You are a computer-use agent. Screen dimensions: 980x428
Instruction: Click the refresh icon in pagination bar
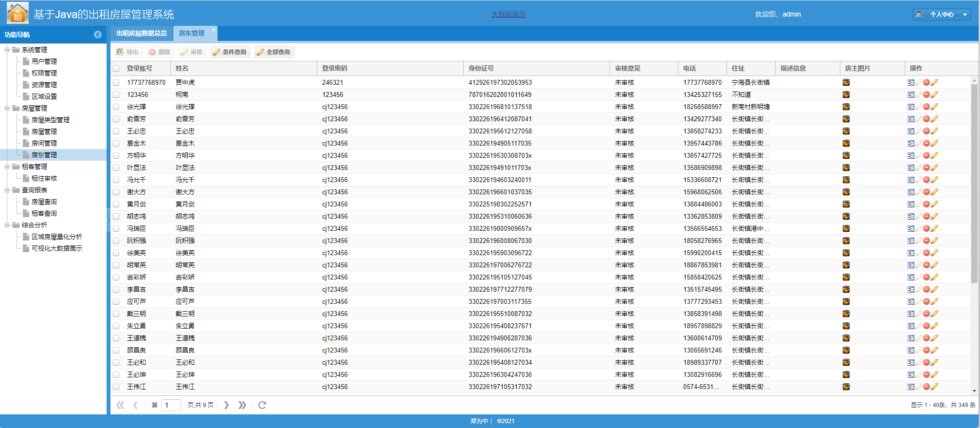(x=262, y=405)
